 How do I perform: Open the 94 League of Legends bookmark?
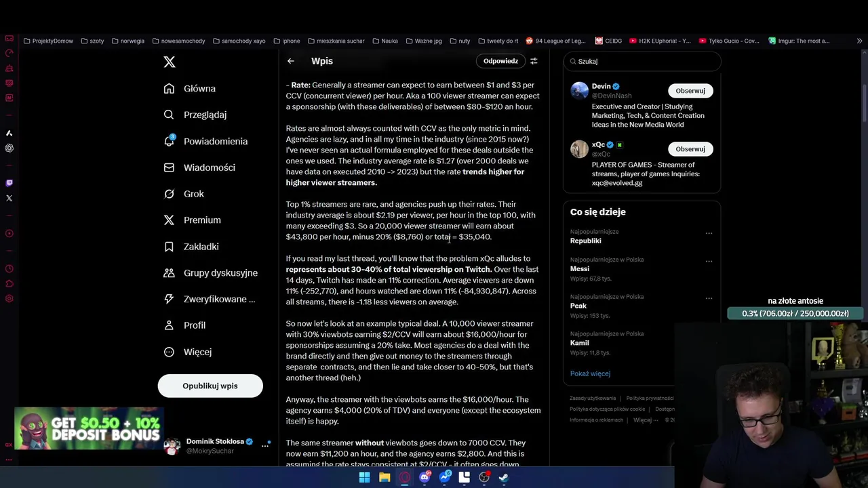[x=557, y=41]
